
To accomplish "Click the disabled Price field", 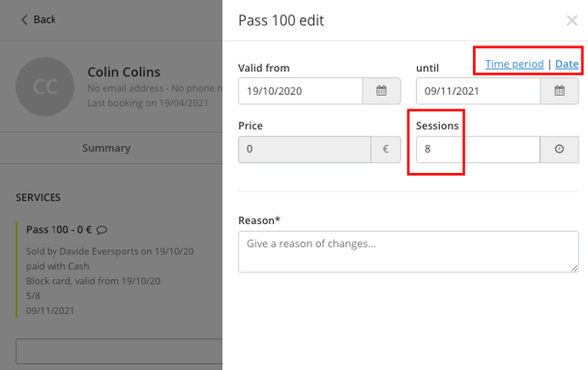I will 305,149.
